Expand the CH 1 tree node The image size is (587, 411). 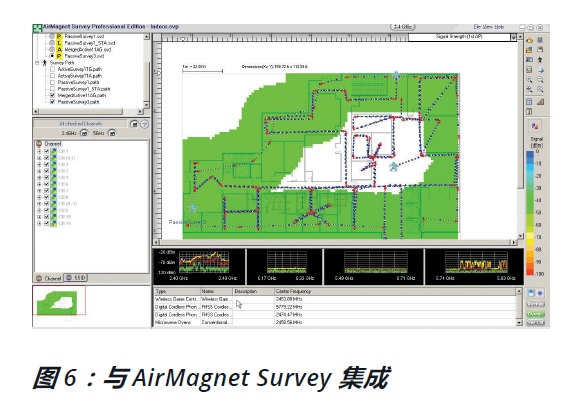pos(39,151)
